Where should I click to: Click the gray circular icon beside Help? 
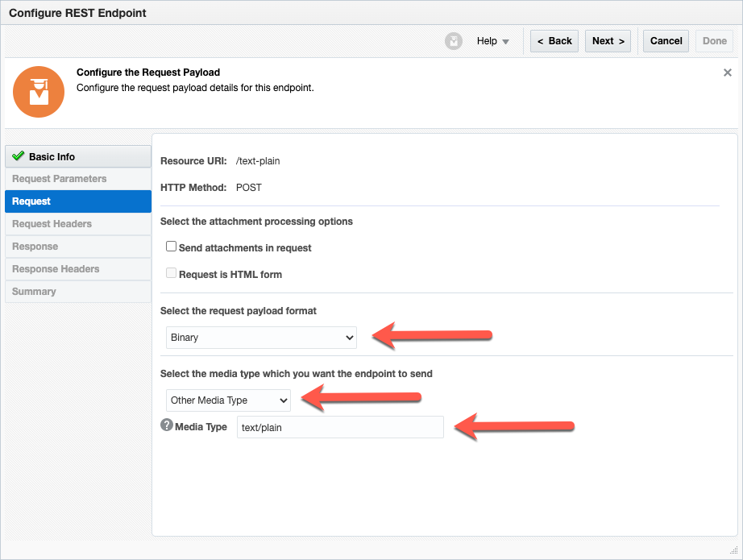click(x=454, y=41)
